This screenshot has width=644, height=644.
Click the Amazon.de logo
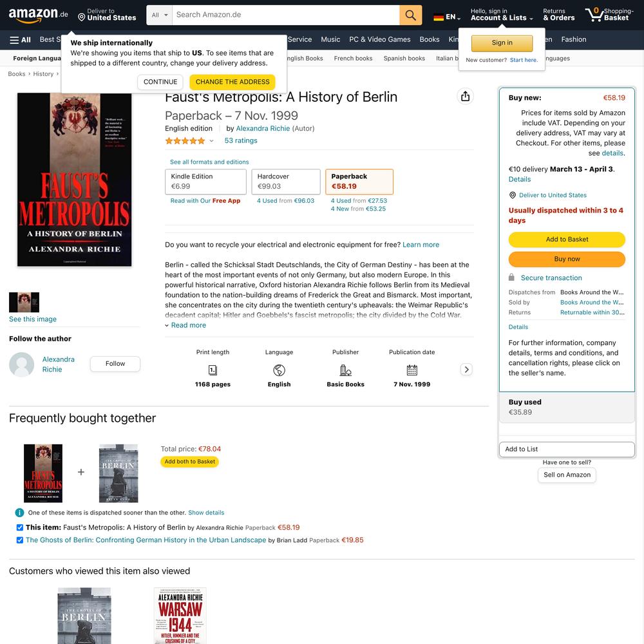coord(38,15)
